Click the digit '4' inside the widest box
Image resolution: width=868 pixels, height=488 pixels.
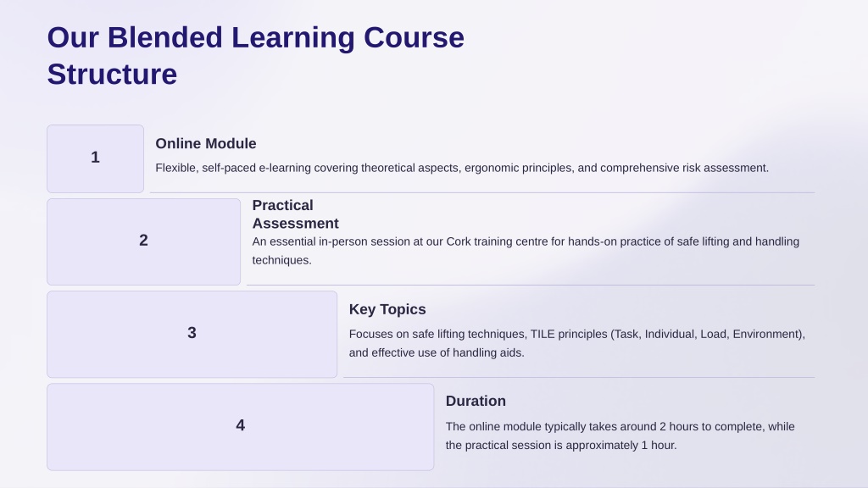[240, 425]
